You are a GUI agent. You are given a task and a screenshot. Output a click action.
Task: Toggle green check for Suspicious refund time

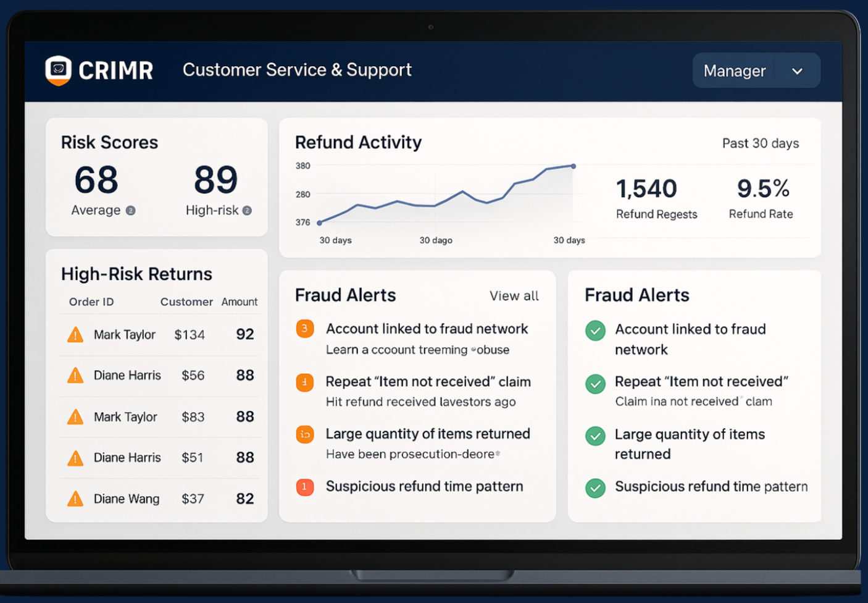coord(595,488)
